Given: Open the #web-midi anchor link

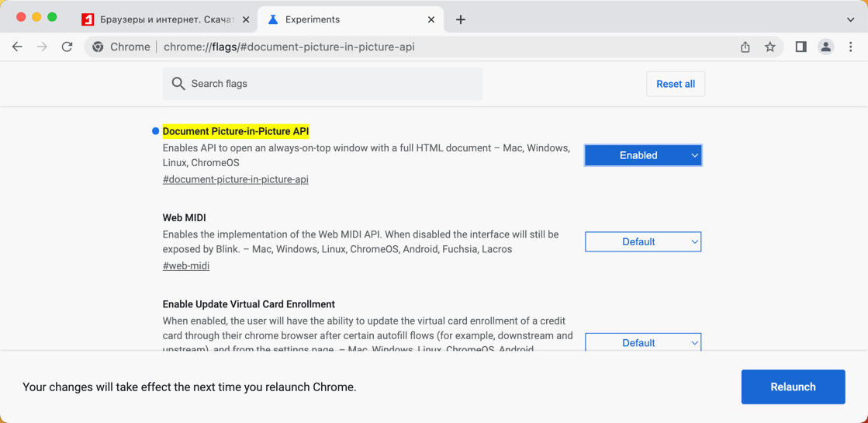Looking at the screenshot, I should pos(186,265).
